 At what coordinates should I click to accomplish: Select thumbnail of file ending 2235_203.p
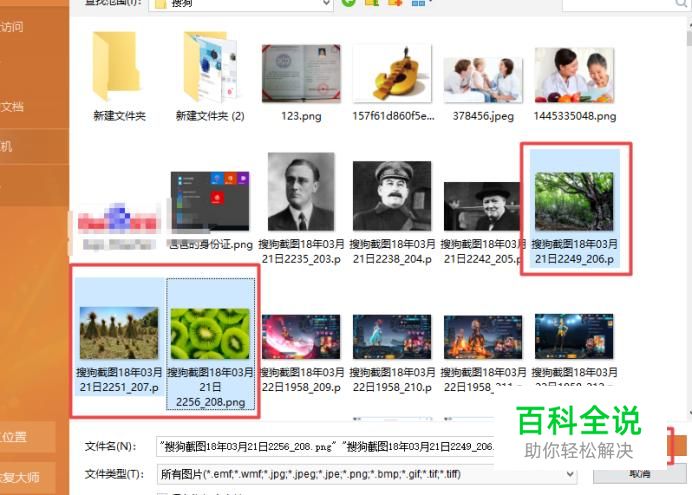[x=301, y=191]
